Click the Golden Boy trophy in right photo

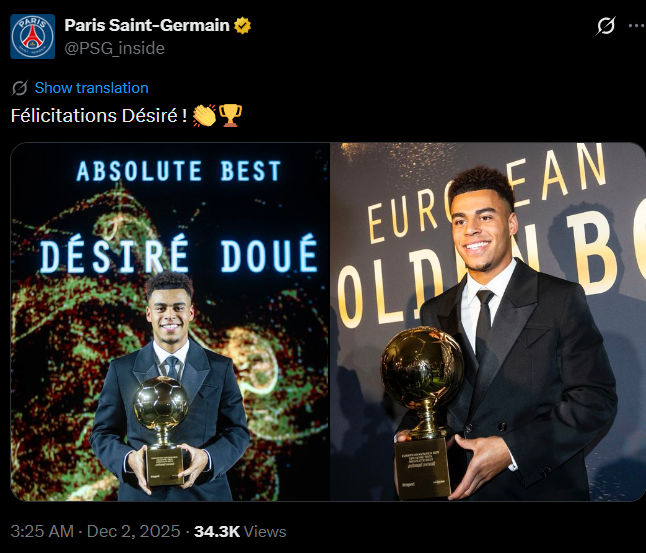coord(422,370)
